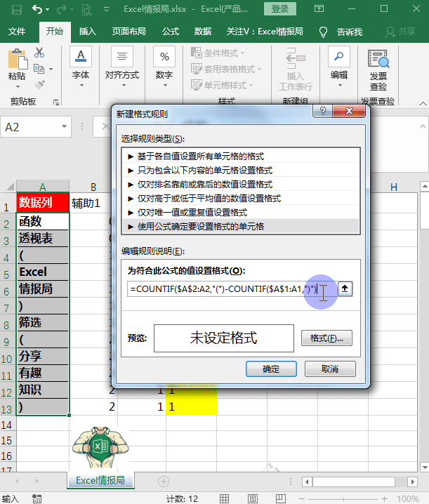Select rule 仅对排名靠前或靠后的数值设置格式

click(241, 184)
